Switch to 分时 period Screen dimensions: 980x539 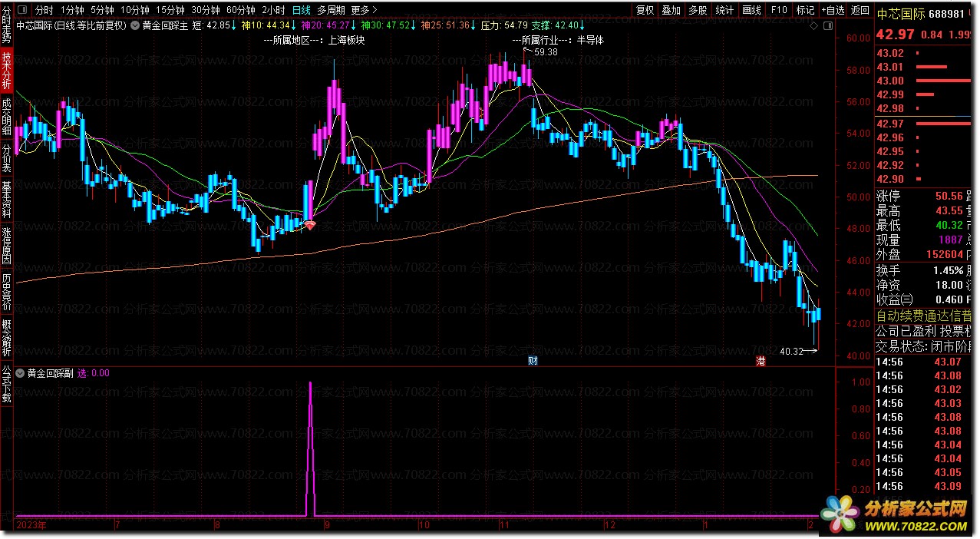pyautogui.click(x=45, y=10)
